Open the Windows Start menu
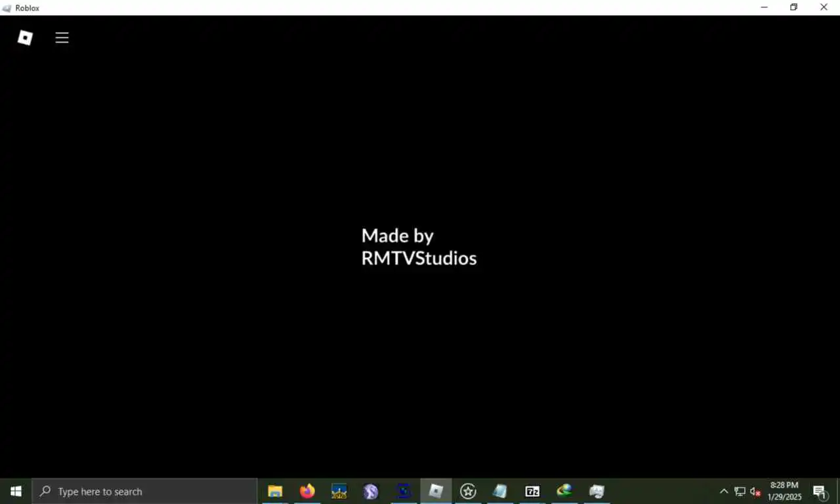 (16, 491)
